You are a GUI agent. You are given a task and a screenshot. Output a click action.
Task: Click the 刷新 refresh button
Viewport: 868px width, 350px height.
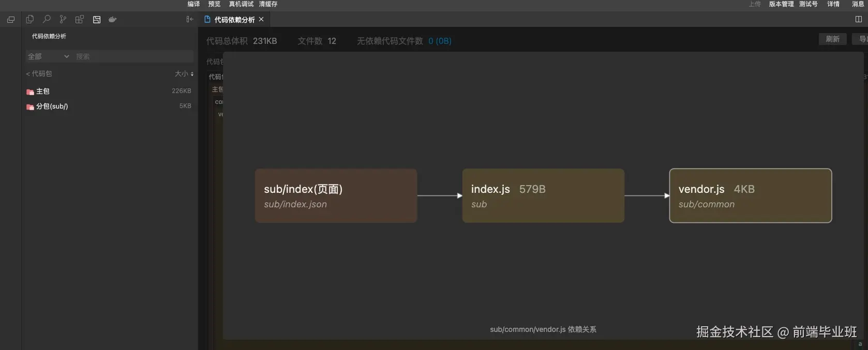832,39
